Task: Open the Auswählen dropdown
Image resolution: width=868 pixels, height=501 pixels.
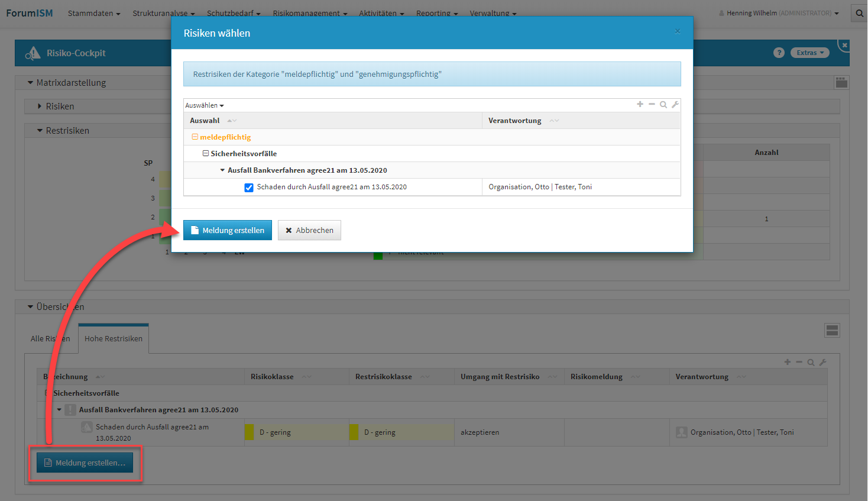Action: coord(205,105)
